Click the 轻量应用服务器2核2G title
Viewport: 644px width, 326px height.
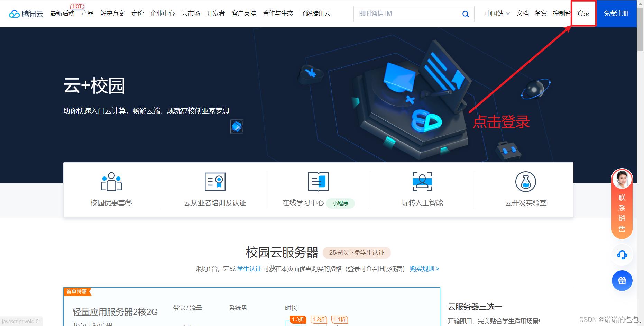[x=115, y=312]
